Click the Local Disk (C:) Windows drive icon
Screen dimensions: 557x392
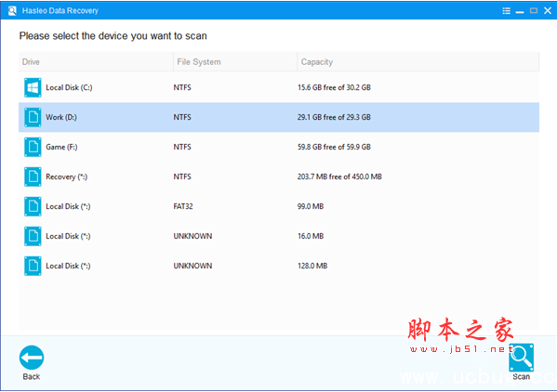click(33, 87)
